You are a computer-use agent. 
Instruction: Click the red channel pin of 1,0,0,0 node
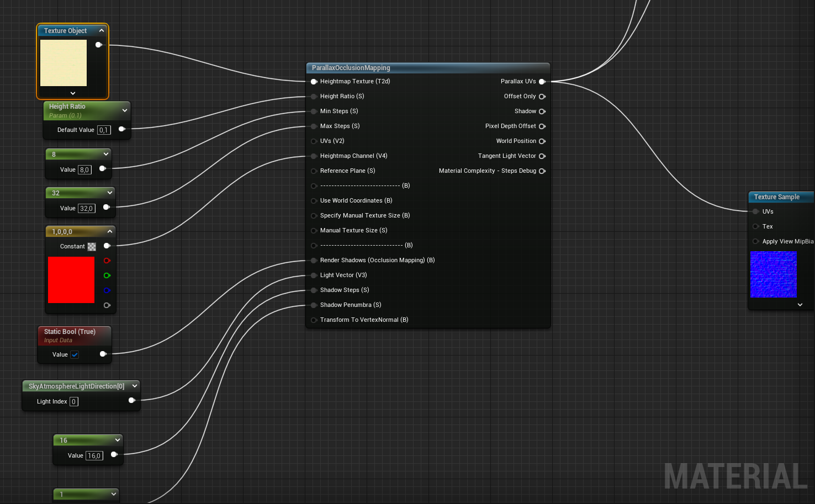pos(107,261)
